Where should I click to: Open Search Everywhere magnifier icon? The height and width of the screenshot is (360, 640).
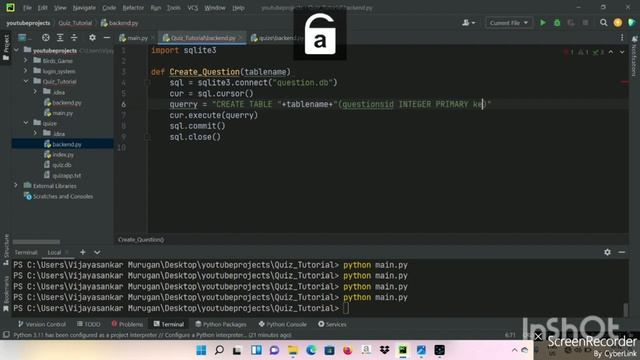(603, 23)
